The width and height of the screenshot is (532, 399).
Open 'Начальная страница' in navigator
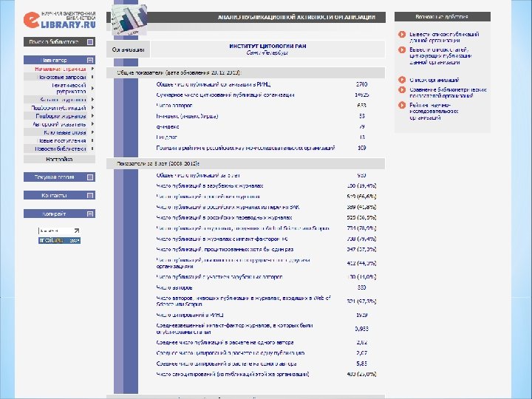(61, 69)
